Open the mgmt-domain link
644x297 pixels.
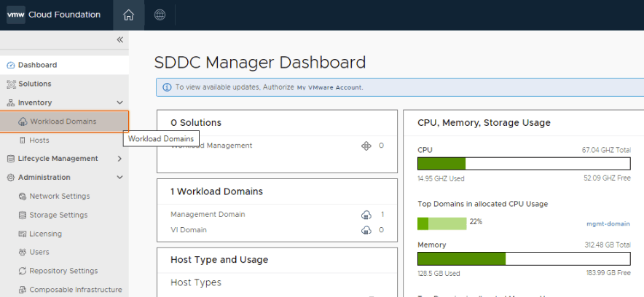point(608,223)
